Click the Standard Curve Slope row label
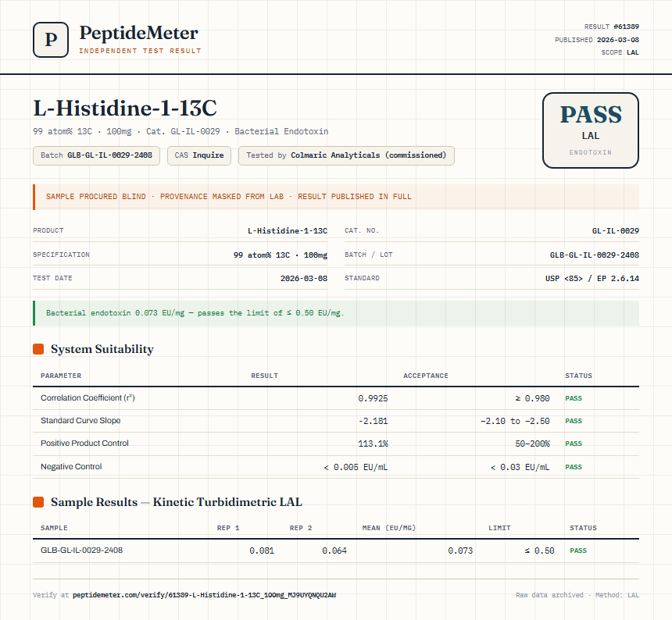Image resolution: width=672 pixels, height=620 pixels. coord(80,420)
